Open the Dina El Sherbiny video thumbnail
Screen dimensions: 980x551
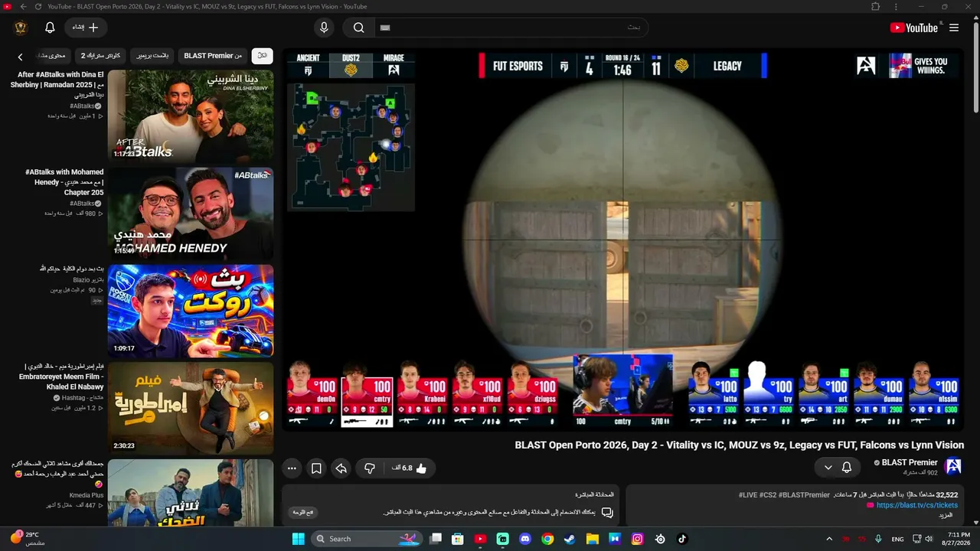[x=191, y=116]
